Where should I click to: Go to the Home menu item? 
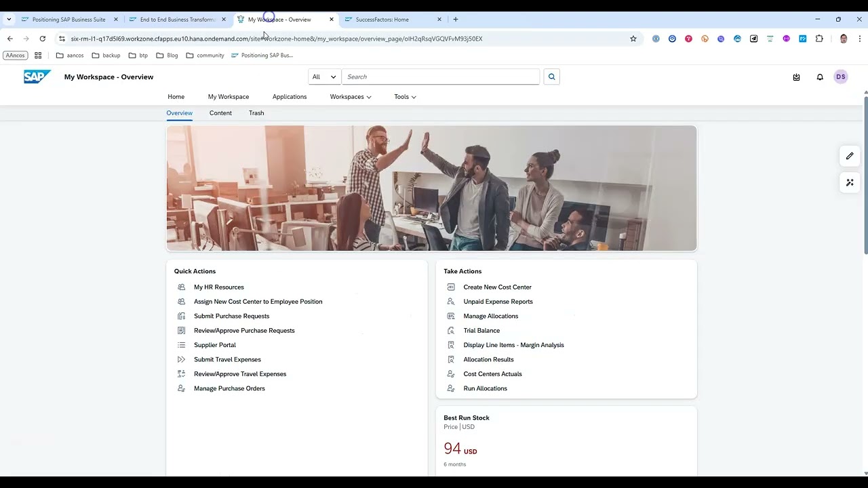[x=176, y=97]
